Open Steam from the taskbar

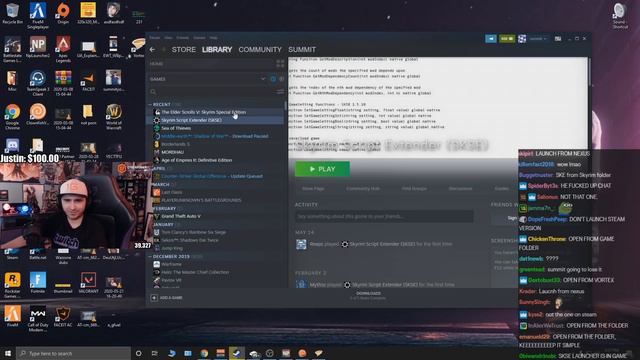[236, 353]
